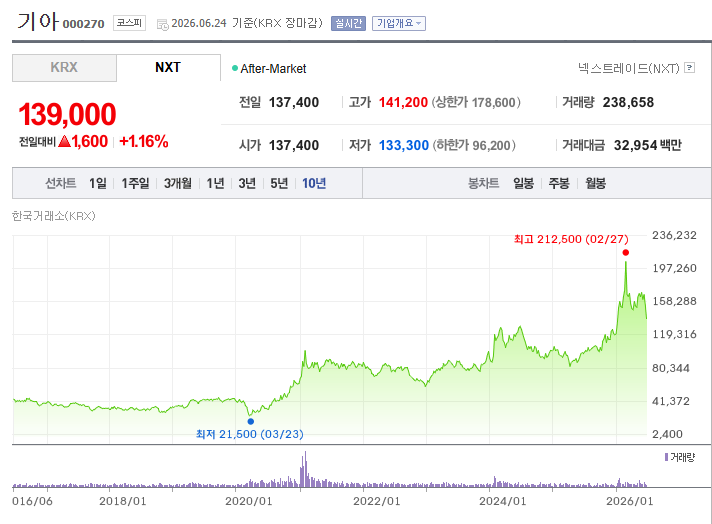Click the After-Market status indicator
Viewport: 712px width, 524px height.
pos(269,69)
